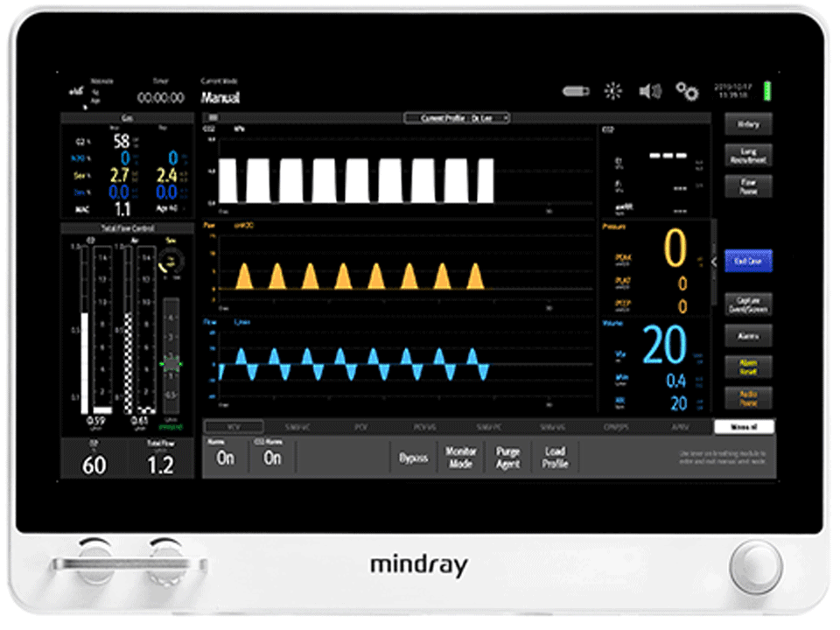Tap the USB drive icon
Screen dimensions: 840x630
click(576, 92)
